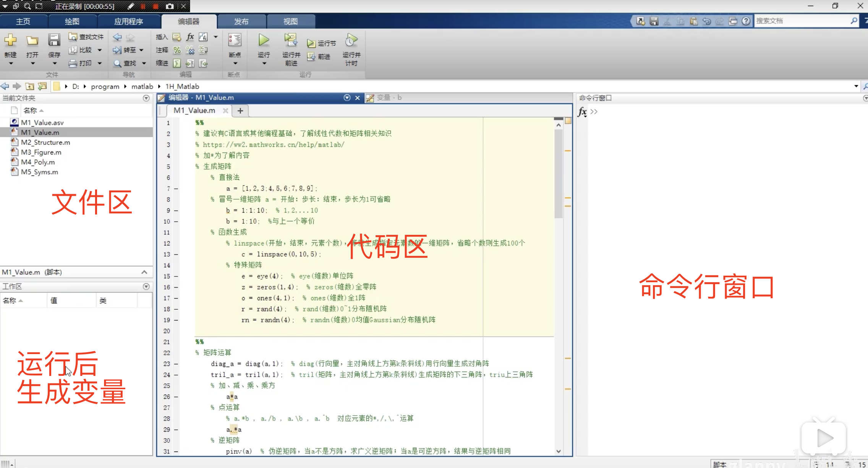
Task: Click the stop recording square icon
Action: [155, 6]
